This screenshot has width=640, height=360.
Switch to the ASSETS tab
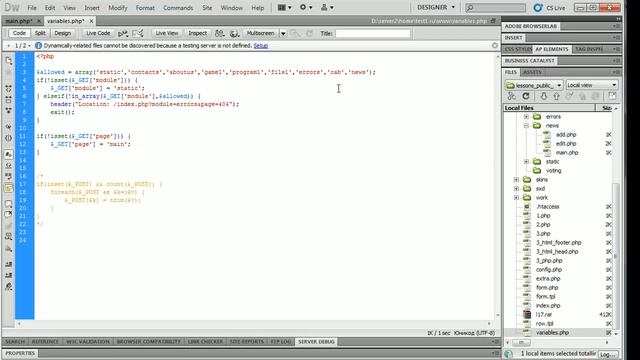coord(532,72)
